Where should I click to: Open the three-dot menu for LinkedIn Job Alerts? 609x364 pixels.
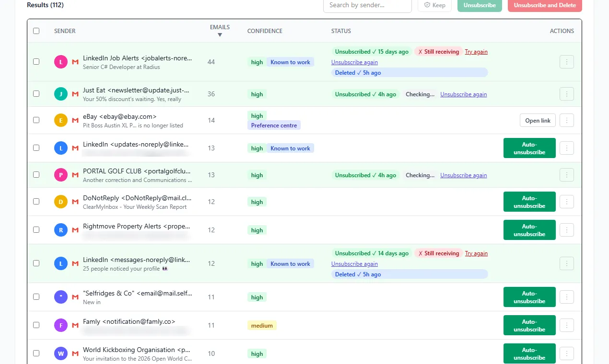(567, 62)
